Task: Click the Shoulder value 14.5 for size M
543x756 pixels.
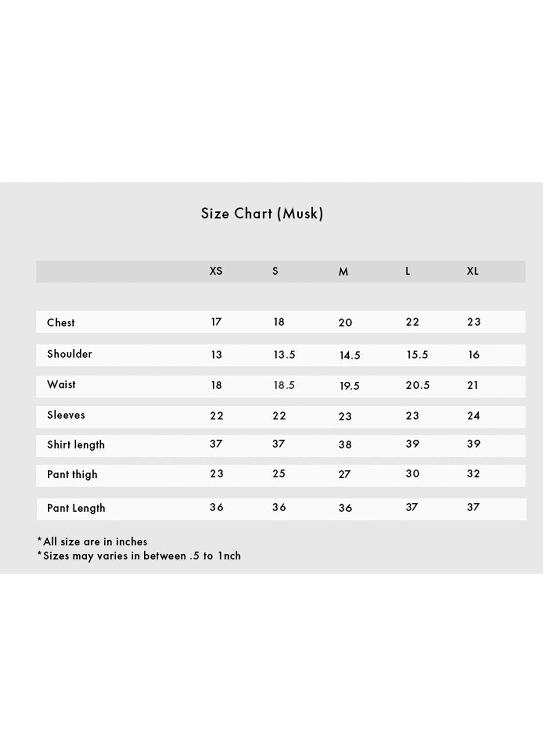Action: pyautogui.click(x=350, y=356)
